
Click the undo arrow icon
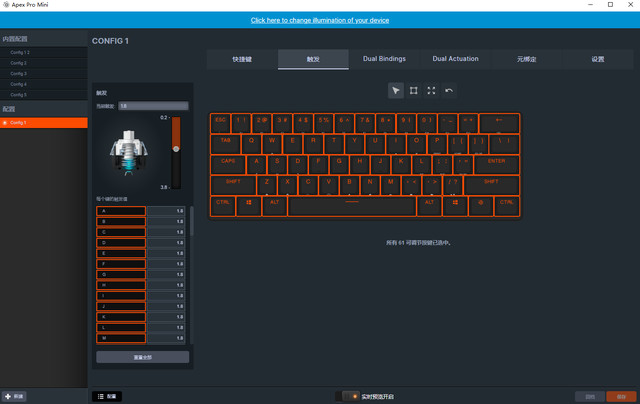tap(449, 91)
